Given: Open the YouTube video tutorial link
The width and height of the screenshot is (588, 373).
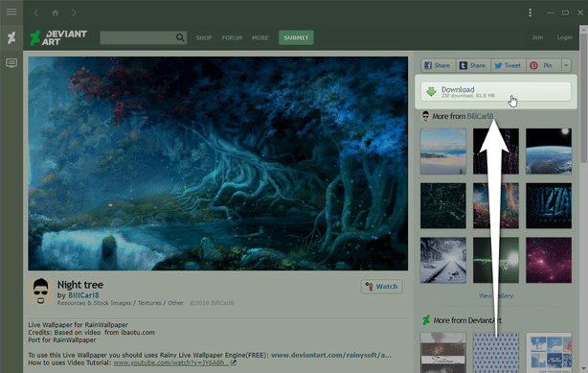Looking at the screenshot, I should click(170, 362).
